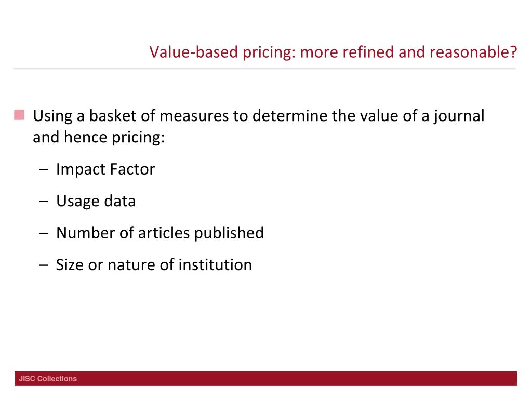Click the dash before 'Usage data'
Screen dimensions: 532x399
point(44,202)
